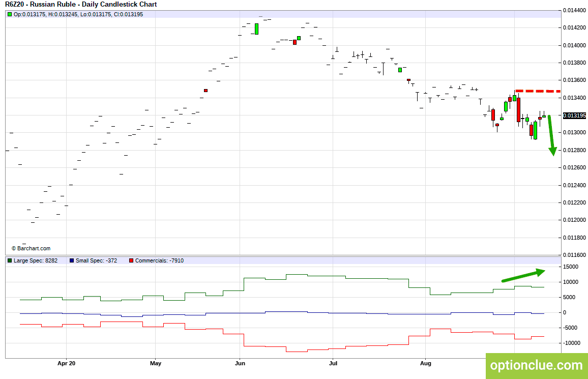
Task: Click the '© Barchart.com' credit text
Action: [31, 248]
